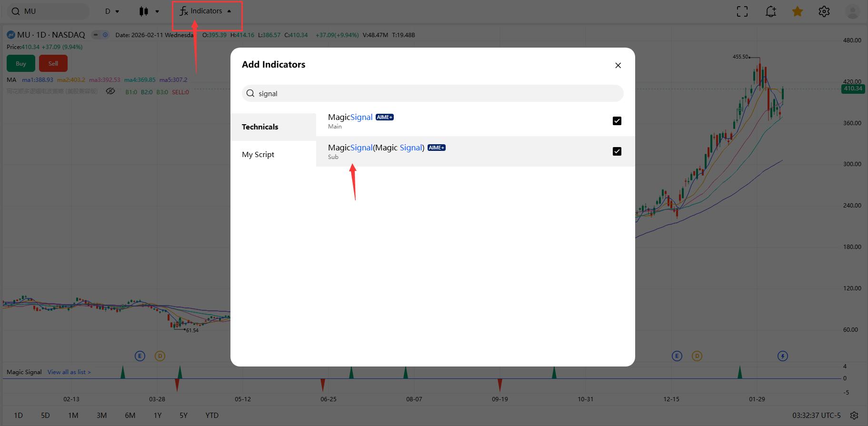Open time axis settings gear at bottom right

click(854, 416)
